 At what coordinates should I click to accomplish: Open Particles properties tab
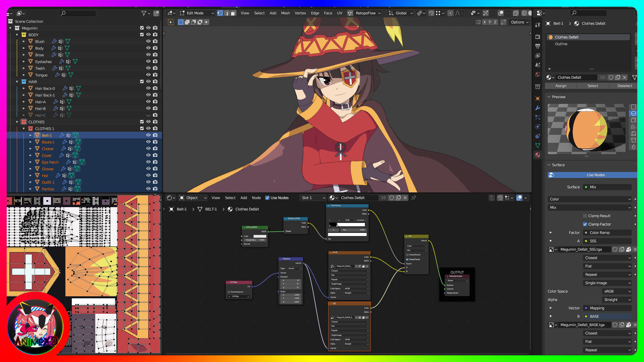pyautogui.click(x=538, y=117)
